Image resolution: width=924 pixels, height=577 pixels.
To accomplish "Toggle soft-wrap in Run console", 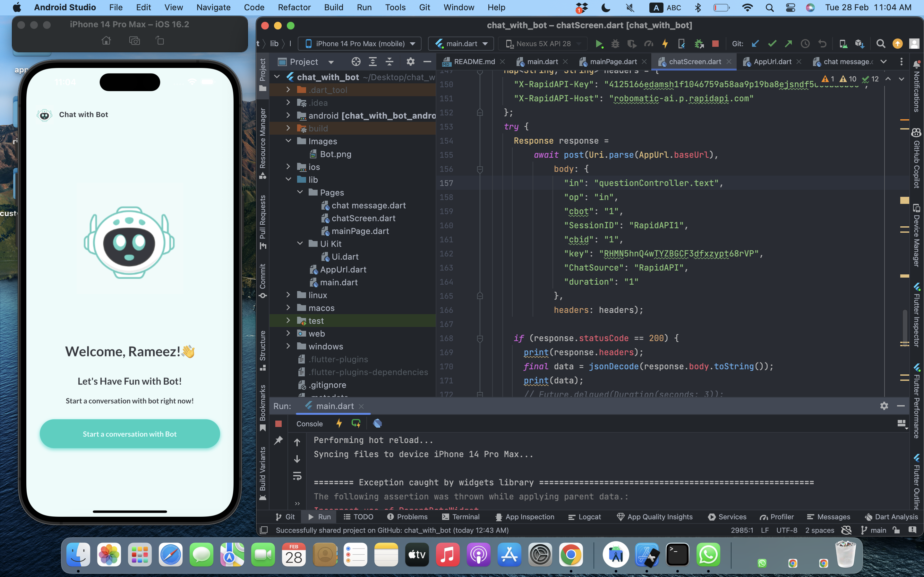I will tap(297, 476).
